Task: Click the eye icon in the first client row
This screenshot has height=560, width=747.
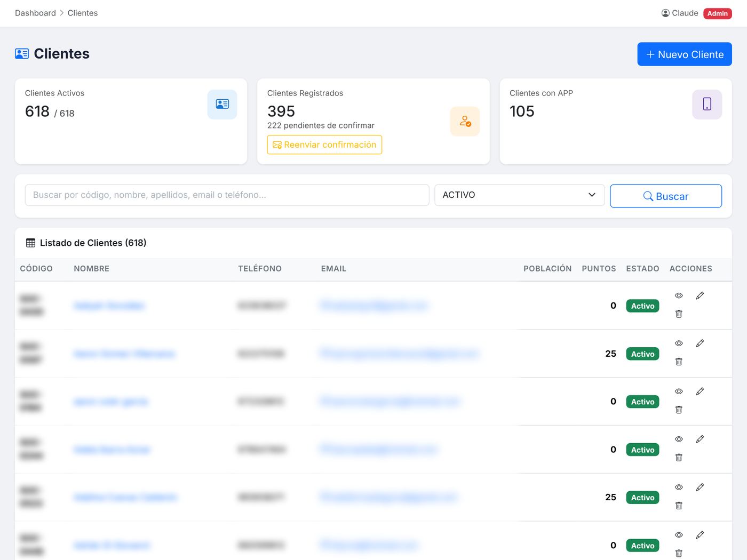Action: 679,295
